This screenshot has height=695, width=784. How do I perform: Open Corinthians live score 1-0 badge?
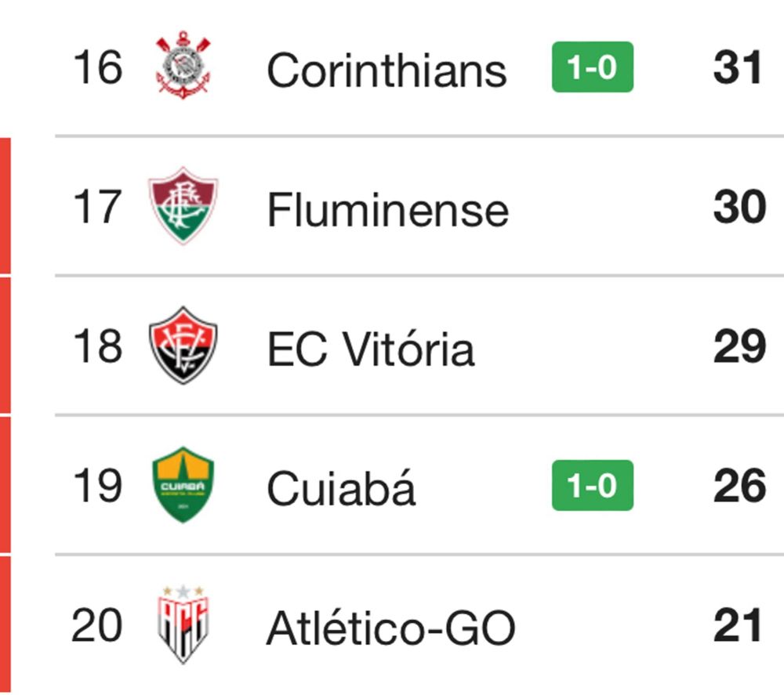point(593,67)
